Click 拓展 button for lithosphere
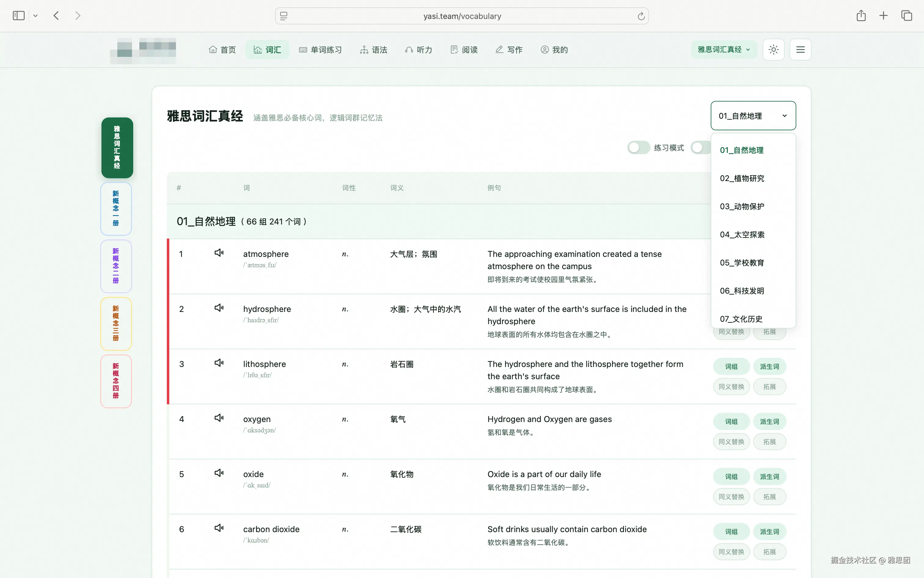 click(x=769, y=387)
